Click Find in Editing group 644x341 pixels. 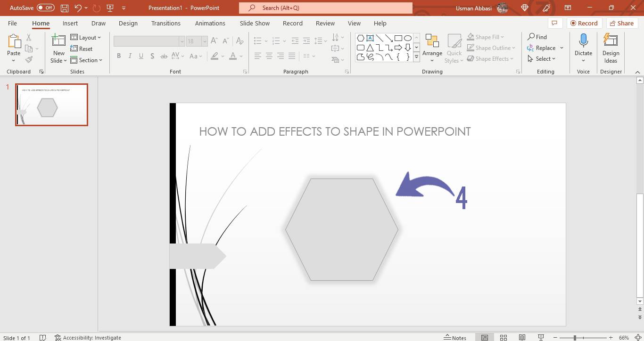click(x=537, y=37)
